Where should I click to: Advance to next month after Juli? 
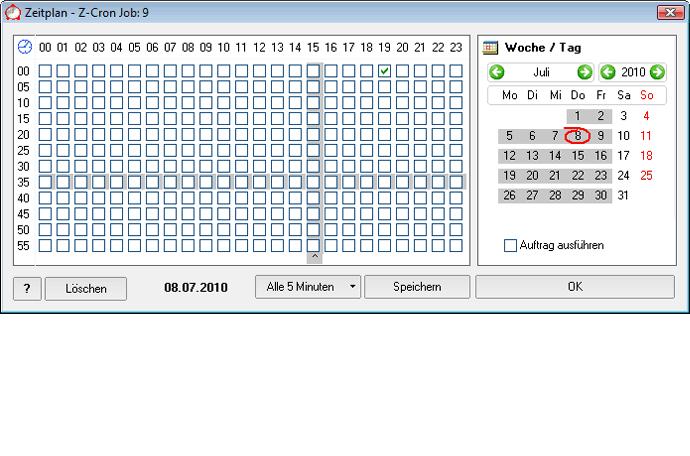pos(584,72)
